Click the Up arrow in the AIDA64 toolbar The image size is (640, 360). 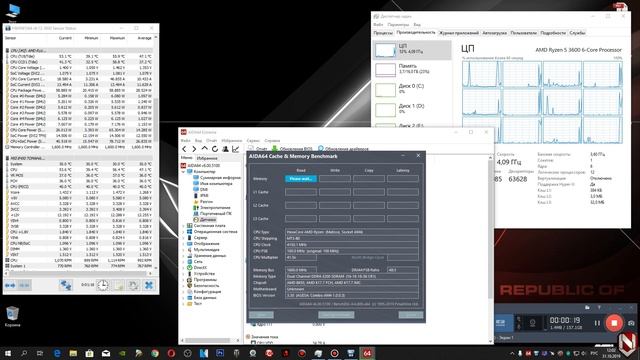[204, 149]
